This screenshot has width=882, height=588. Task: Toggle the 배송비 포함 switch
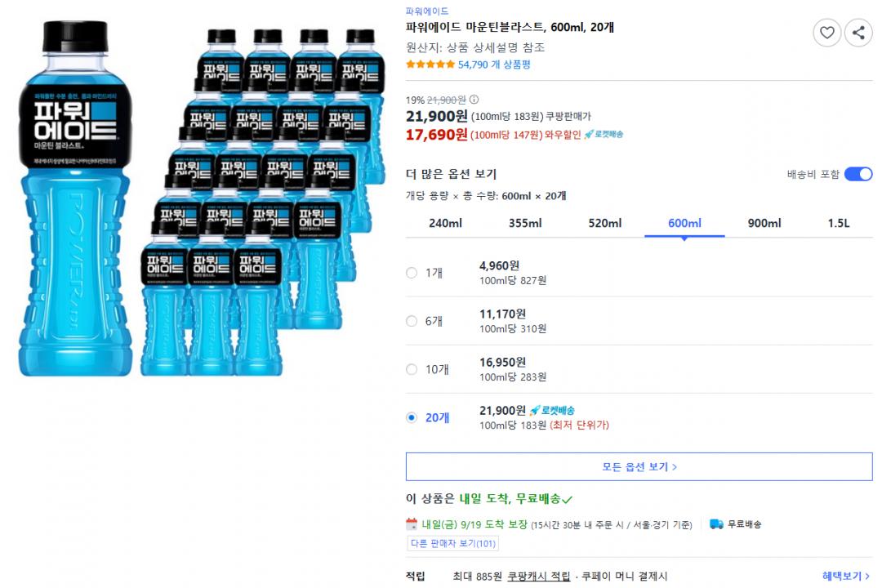pyautogui.click(x=857, y=174)
